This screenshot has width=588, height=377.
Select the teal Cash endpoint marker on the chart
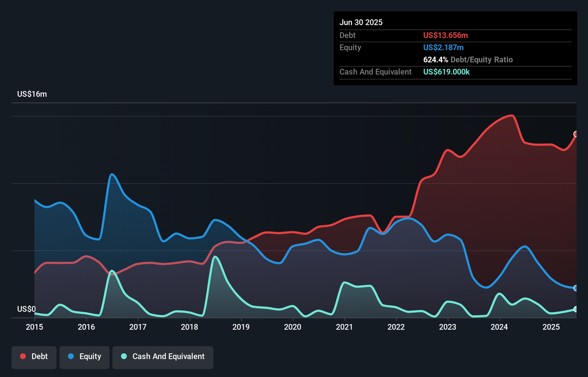576,309
